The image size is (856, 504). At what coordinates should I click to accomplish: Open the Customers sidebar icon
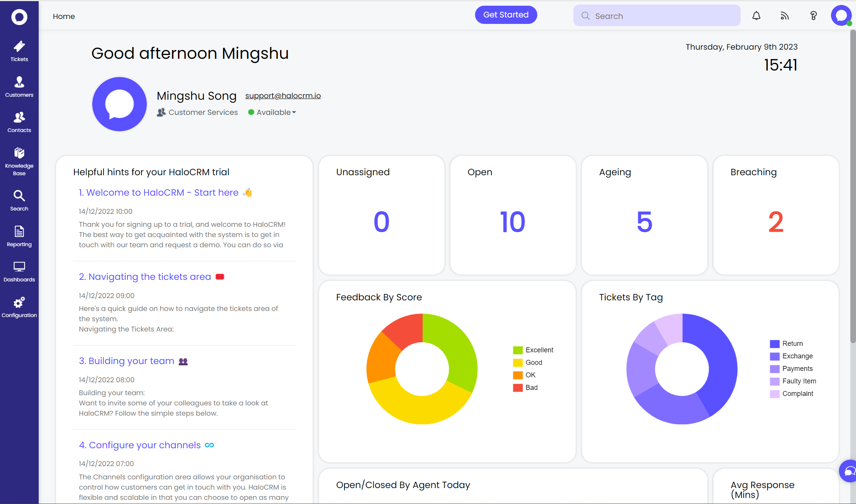pos(19,86)
